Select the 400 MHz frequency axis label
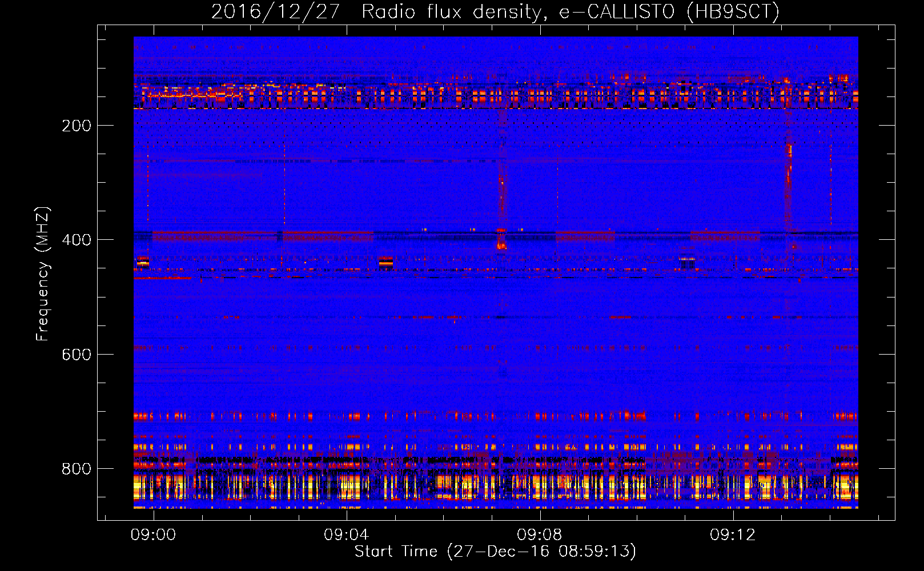The width and height of the screenshot is (924, 571). 77,240
